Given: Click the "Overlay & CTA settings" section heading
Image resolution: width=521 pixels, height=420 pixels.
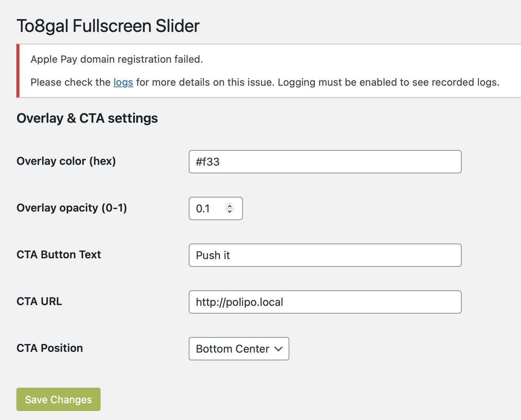Looking at the screenshot, I should (x=87, y=118).
